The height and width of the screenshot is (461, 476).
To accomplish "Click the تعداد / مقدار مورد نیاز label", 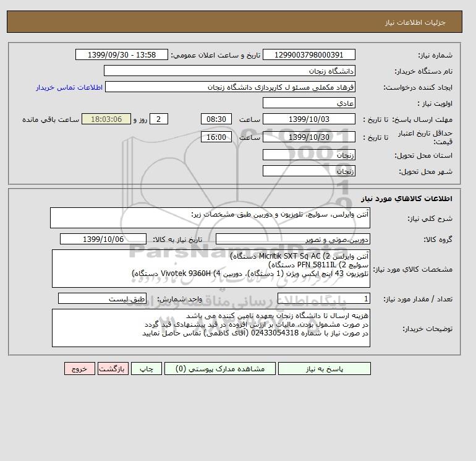I will [x=418, y=299].
